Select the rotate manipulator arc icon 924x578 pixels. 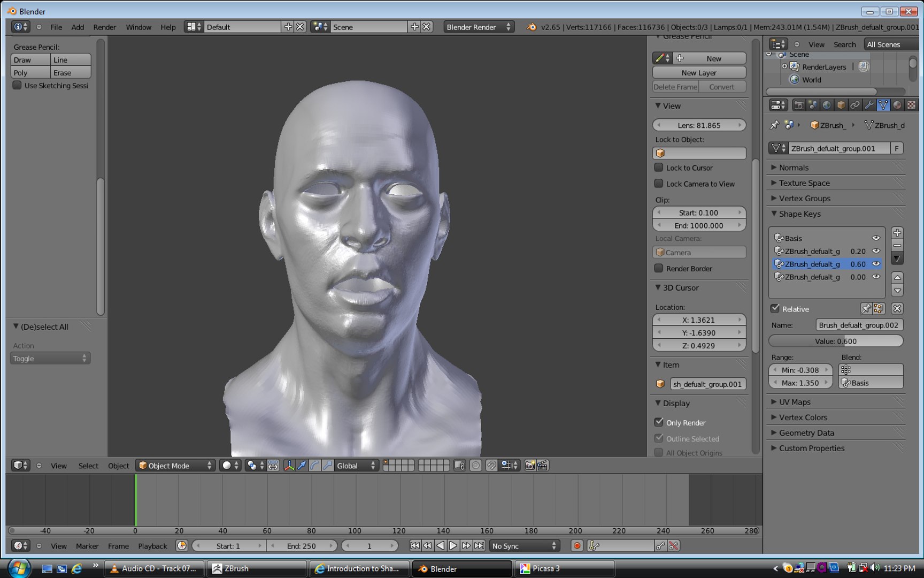point(315,466)
